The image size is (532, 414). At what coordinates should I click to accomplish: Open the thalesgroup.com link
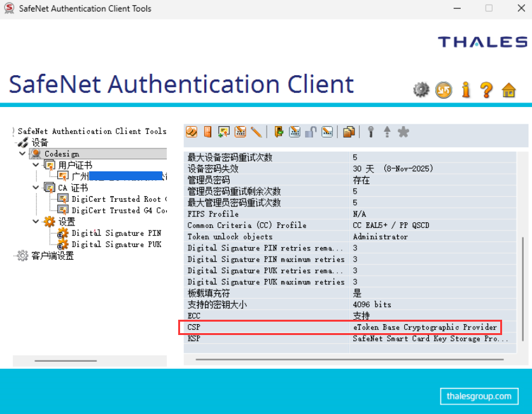point(479,396)
